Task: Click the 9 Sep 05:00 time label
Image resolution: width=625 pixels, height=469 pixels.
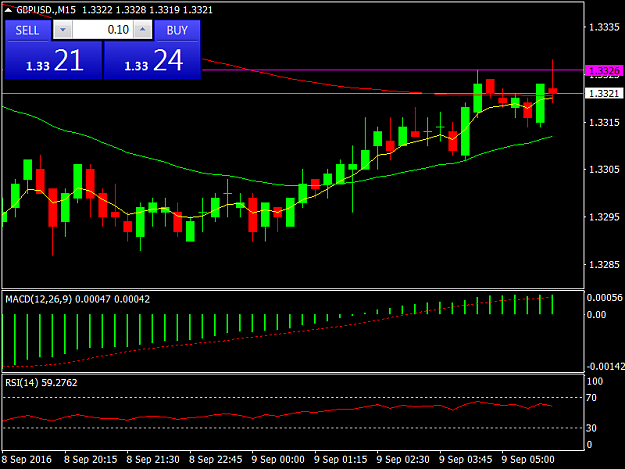Action: click(528, 459)
